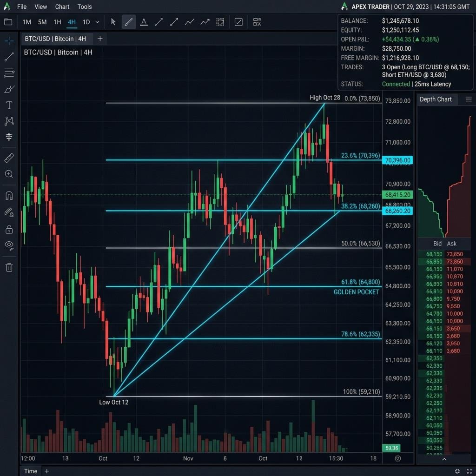The height and width of the screenshot is (476, 476).
Task: Switch to the 1D timeframe
Action: tap(86, 22)
